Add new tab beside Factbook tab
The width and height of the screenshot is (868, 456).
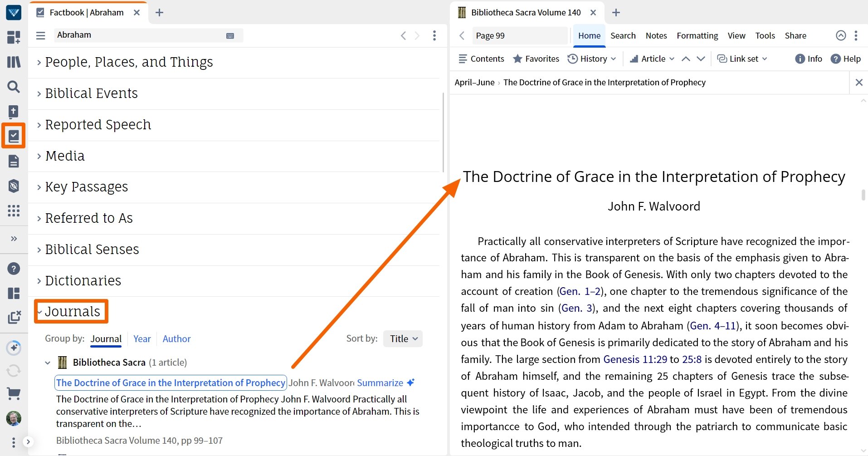pos(159,13)
